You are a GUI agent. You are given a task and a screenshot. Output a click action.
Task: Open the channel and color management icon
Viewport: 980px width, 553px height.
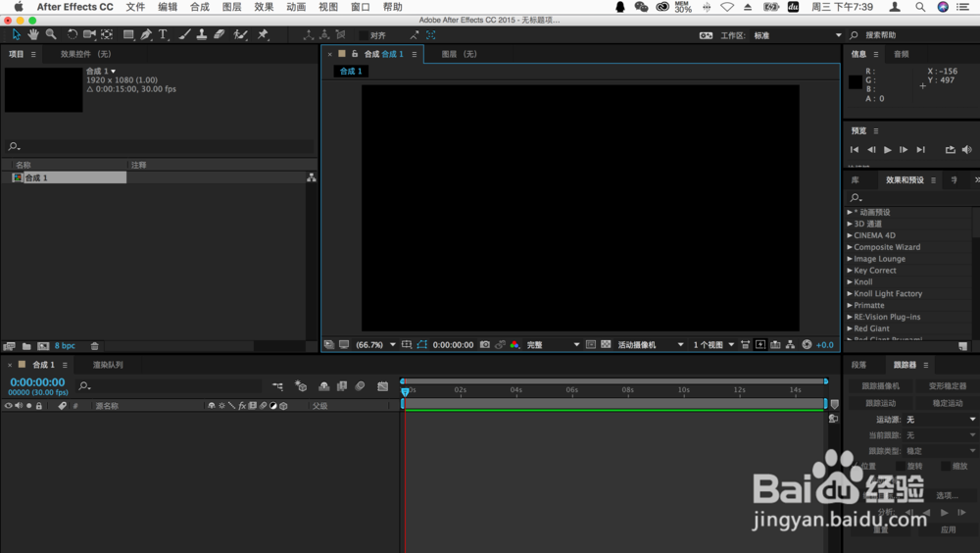[x=514, y=345]
